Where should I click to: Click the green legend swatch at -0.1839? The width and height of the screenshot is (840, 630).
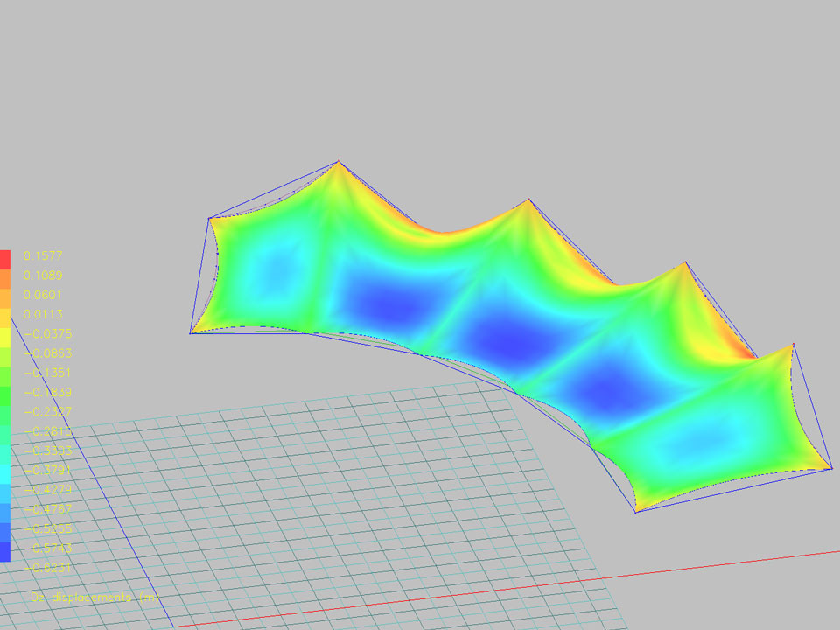click(5, 394)
